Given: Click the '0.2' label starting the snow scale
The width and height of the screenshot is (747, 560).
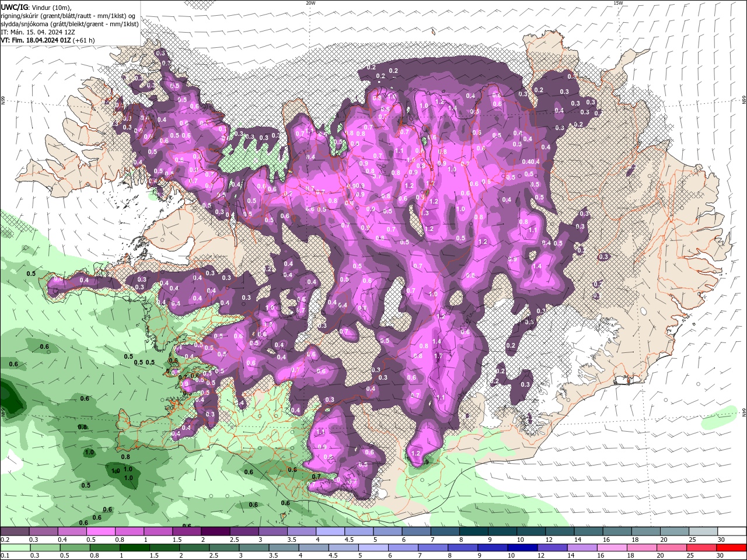Looking at the screenshot, I should 5,540.
